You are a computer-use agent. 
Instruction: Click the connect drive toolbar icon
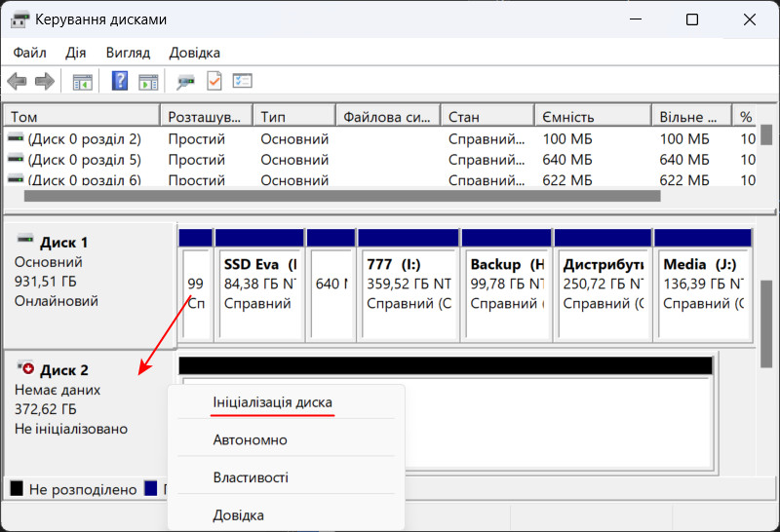point(185,82)
